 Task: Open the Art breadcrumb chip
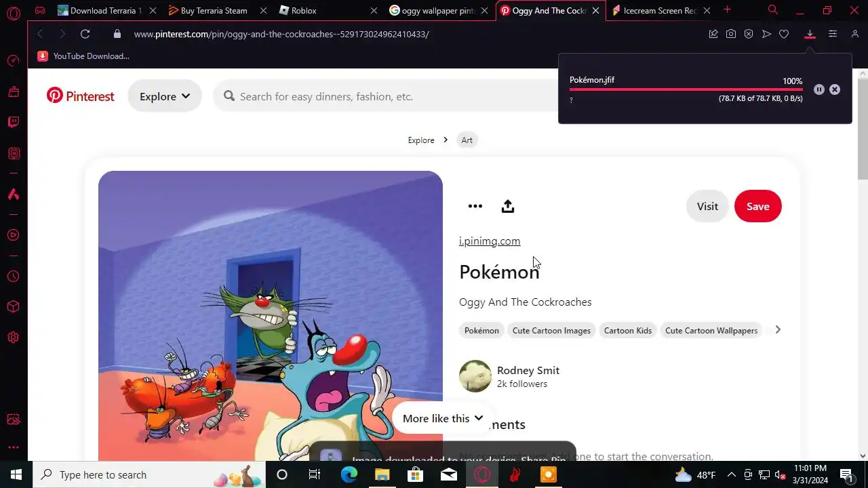tap(467, 140)
